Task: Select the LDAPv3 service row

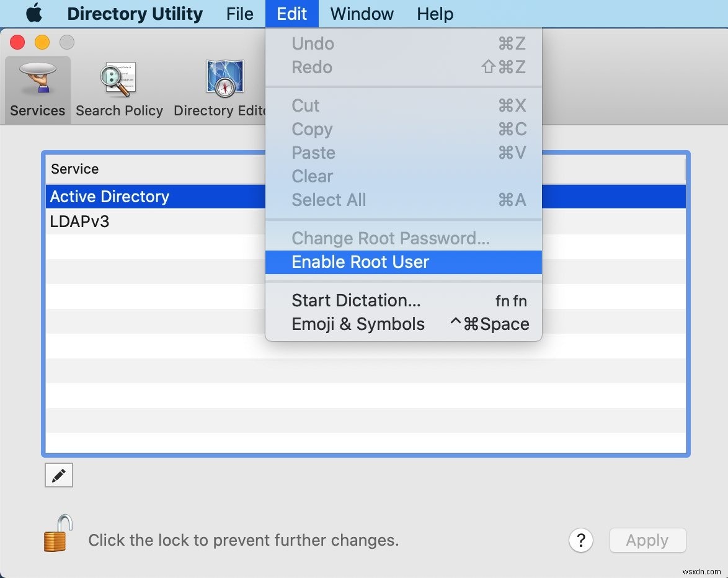Action: pyautogui.click(x=155, y=221)
